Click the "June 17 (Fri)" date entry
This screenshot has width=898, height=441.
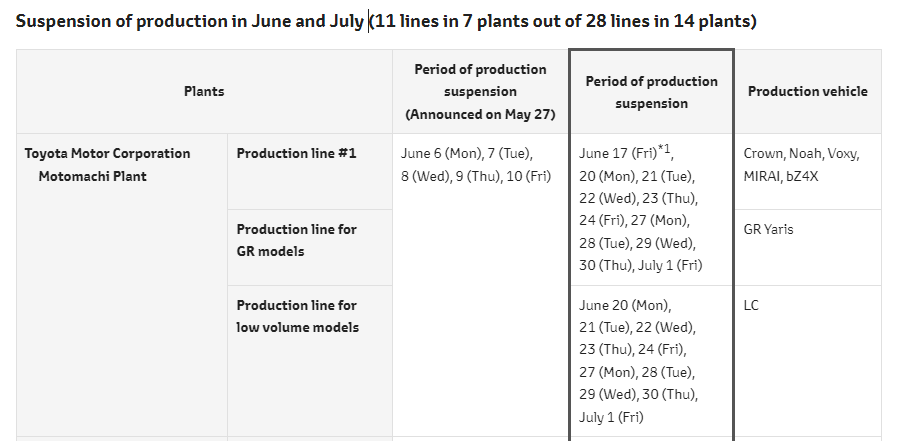(x=617, y=154)
